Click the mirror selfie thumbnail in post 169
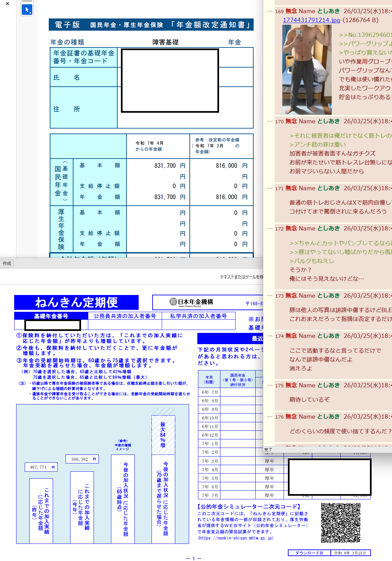Image resolution: width=392 pixels, height=561 pixels. pyautogui.click(x=307, y=70)
